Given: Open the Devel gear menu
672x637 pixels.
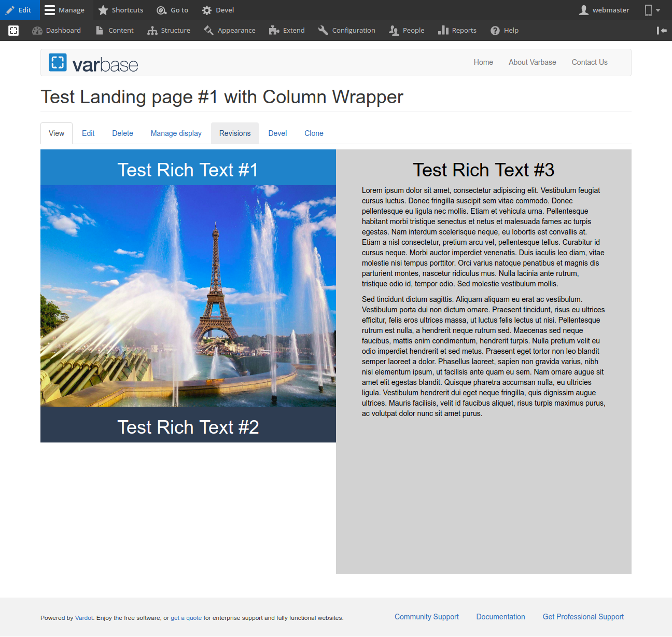Looking at the screenshot, I should 218,10.
